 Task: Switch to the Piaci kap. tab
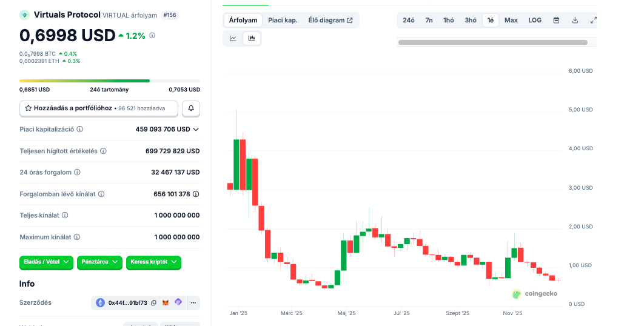coord(283,20)
